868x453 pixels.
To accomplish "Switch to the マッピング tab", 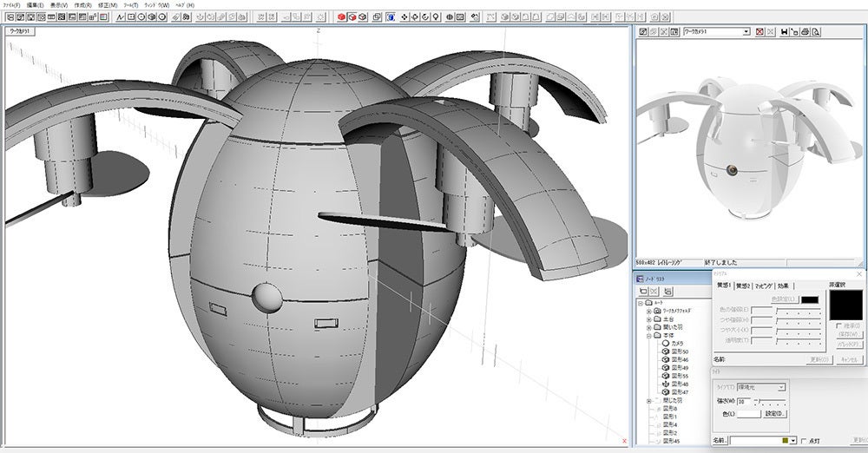I will pyautogui.click(x=761, y=286).
